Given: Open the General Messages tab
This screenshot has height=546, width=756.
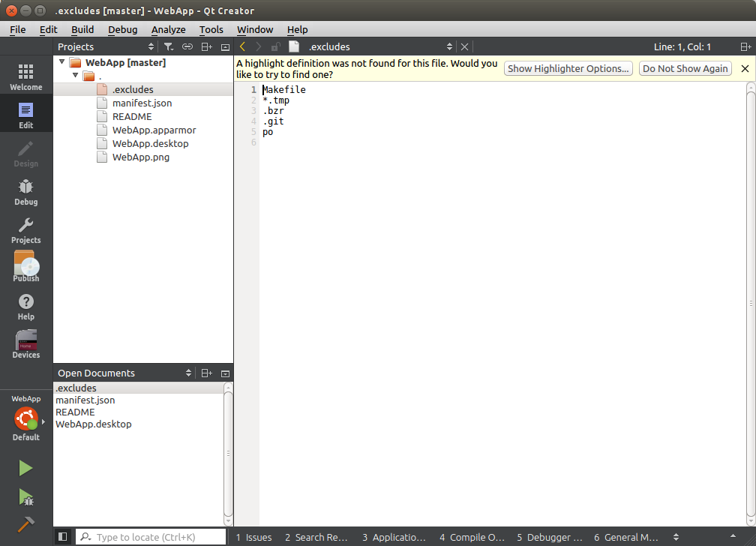Looking at the screenshot, I should coord(626,537).
